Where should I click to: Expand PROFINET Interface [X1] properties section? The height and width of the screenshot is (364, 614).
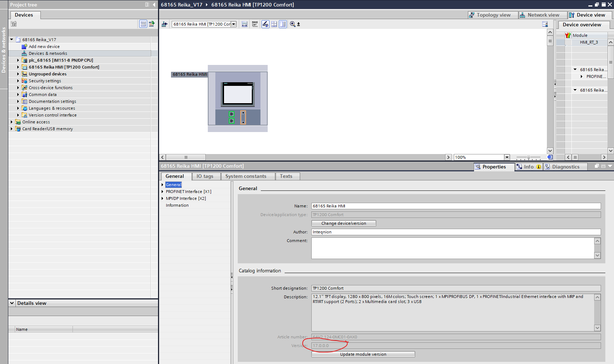(162, 192)
